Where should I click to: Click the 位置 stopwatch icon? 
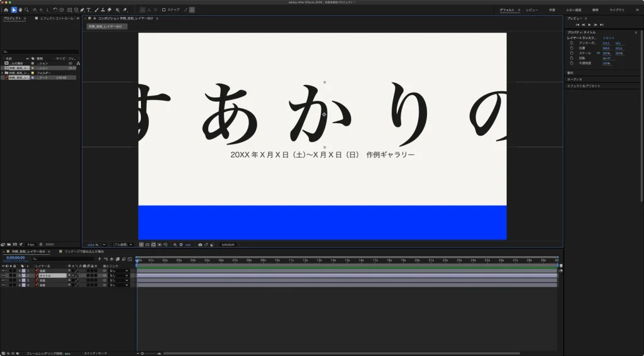(571, 48)
